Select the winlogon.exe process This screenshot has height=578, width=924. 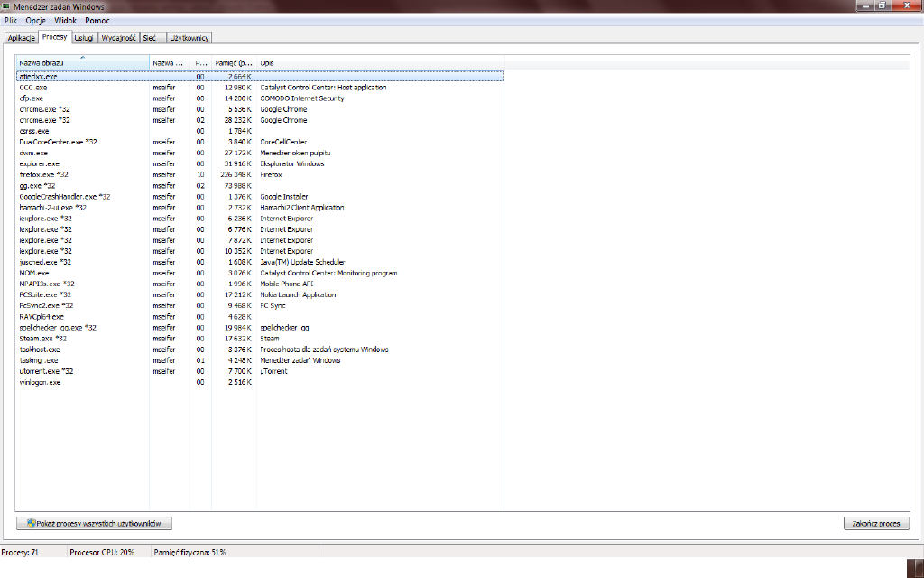[x=260, y=382]
